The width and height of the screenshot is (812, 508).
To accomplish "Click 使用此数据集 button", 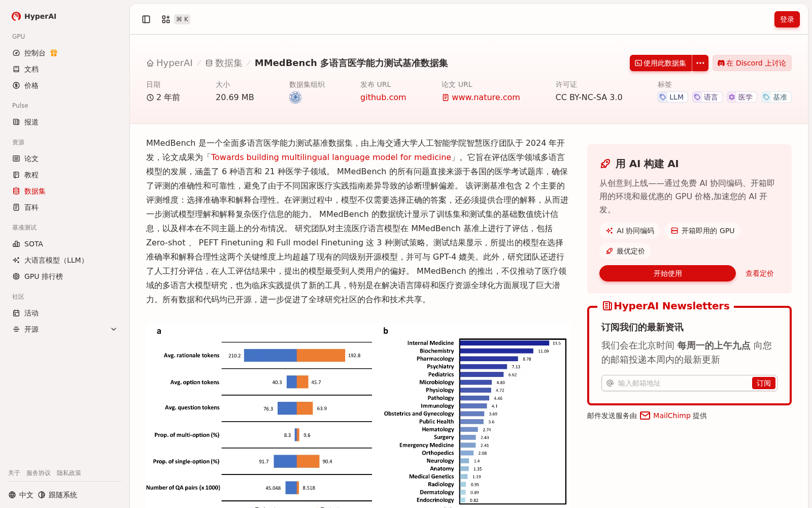I will [661, 63].
